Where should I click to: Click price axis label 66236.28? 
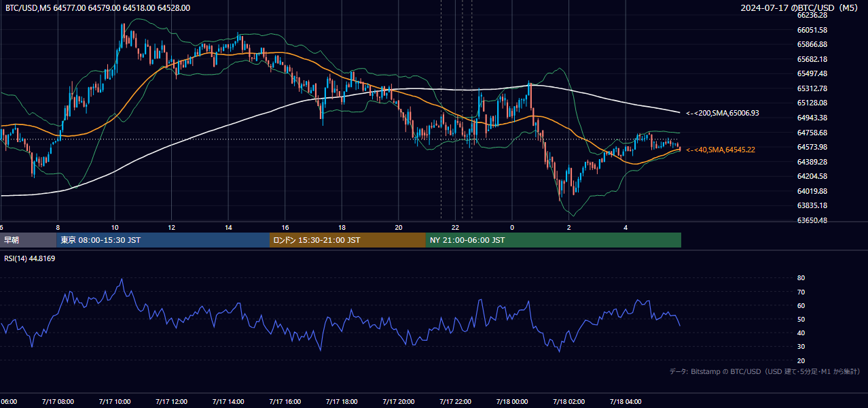812,15
